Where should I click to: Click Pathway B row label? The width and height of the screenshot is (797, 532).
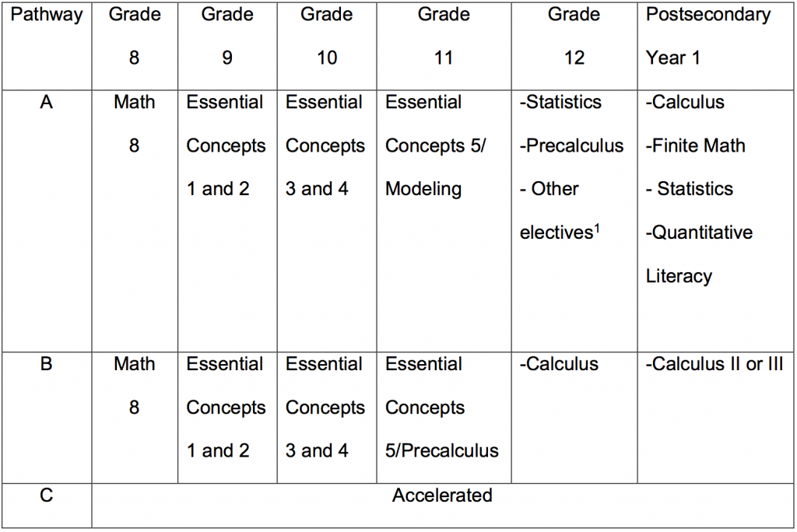pos(46,364)
